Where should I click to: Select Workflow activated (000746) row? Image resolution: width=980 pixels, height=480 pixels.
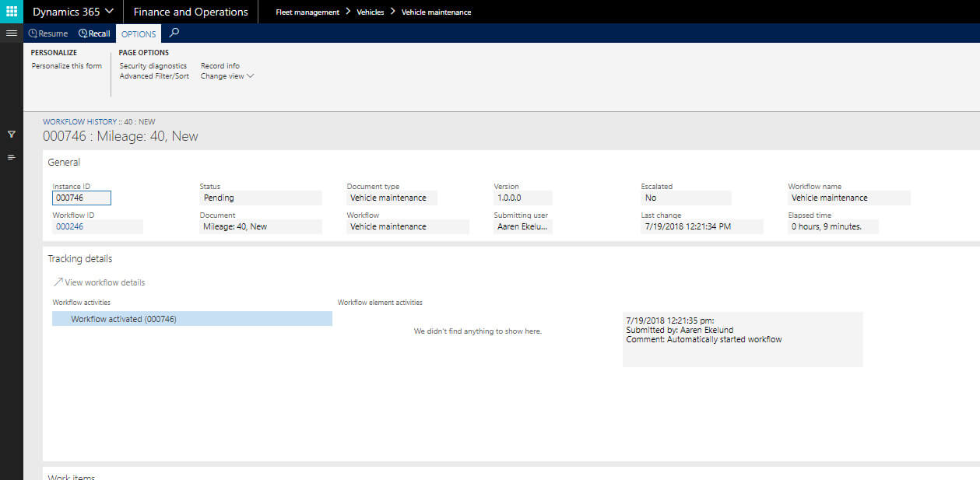[192, 319]
